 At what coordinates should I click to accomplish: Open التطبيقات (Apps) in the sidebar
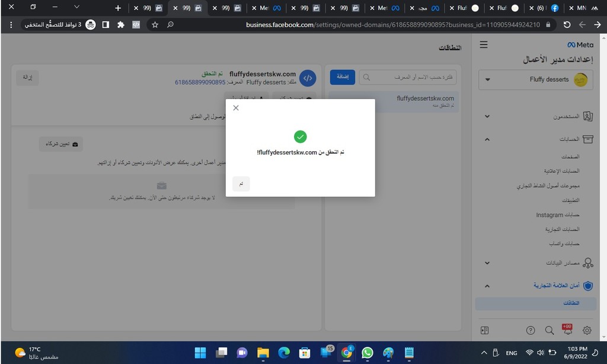coord(570,200)
